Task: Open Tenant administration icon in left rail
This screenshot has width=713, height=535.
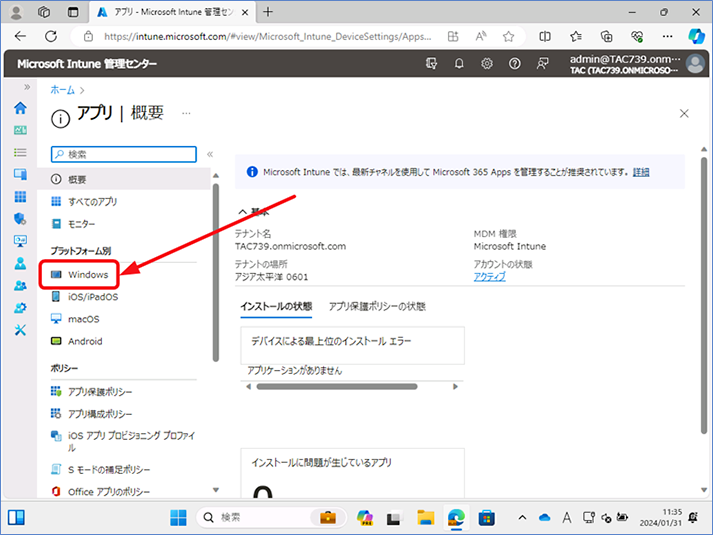Action: click(20, 308)
